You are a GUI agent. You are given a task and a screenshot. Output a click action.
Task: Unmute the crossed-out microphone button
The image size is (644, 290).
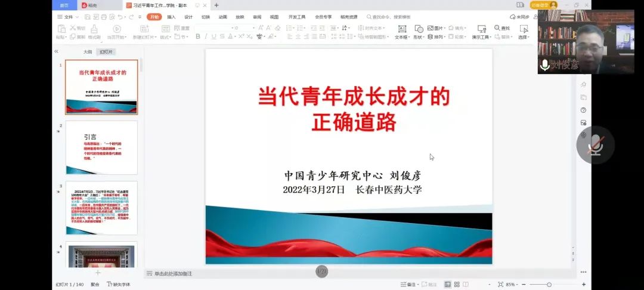point(595,145)
